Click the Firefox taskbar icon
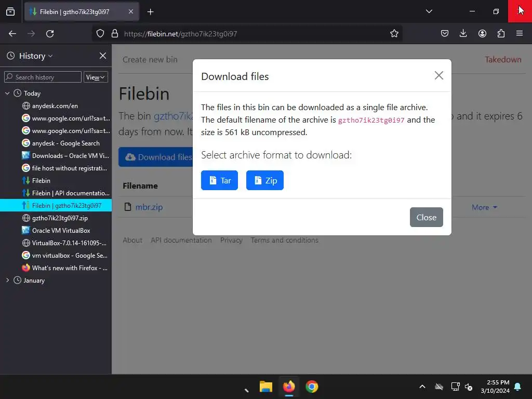The image size is (532, 399). point(289,387)
